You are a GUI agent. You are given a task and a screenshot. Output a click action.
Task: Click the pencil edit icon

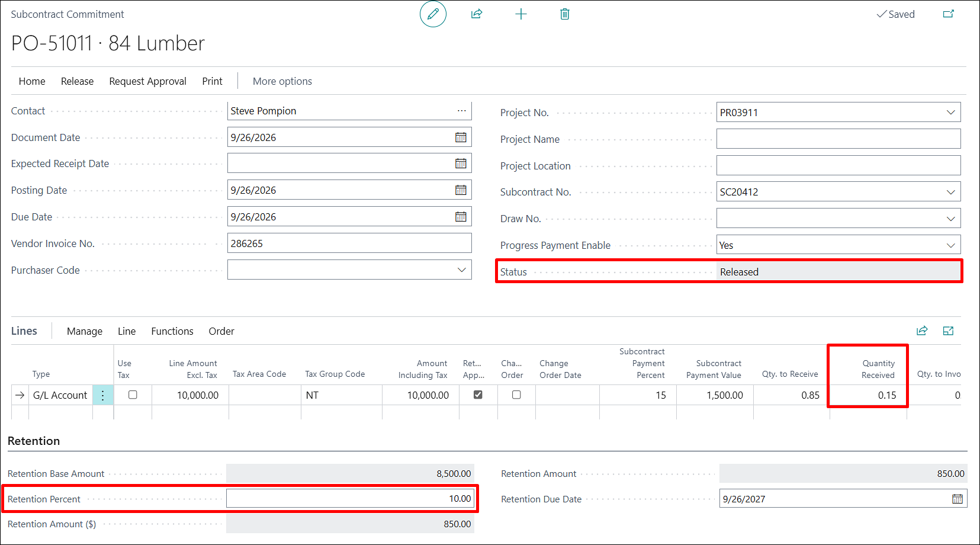[x=433, y=14]
